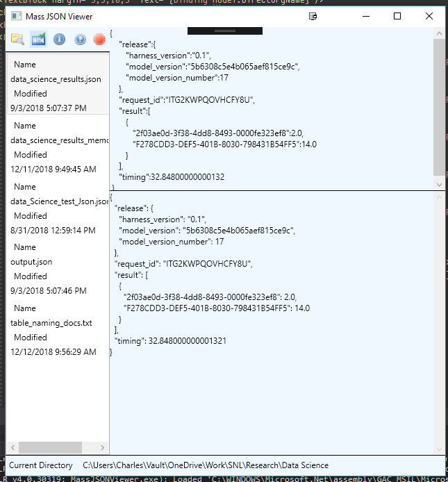This screenshot has height=482, width=448.
Task: Click file list scroll right arrow
Action: (x=102, y=447)
